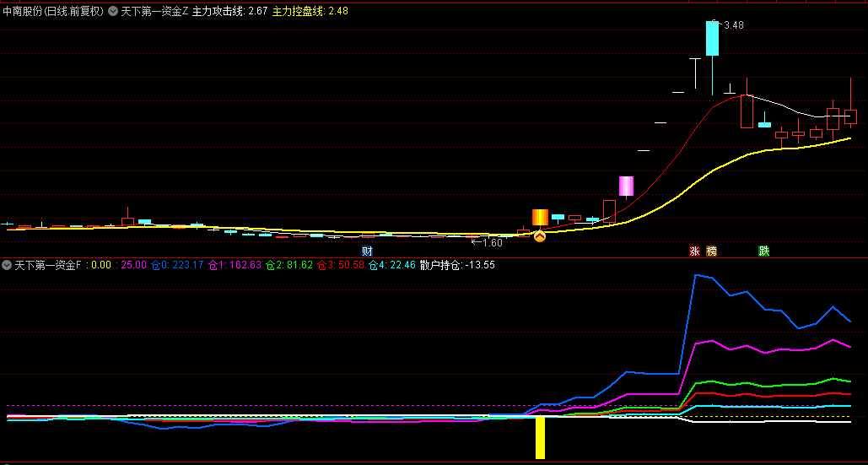The height and width of the screenshot is (465, 868).
Task: Click the yellow signal bar in lower panel
Action: pos(540,437)
